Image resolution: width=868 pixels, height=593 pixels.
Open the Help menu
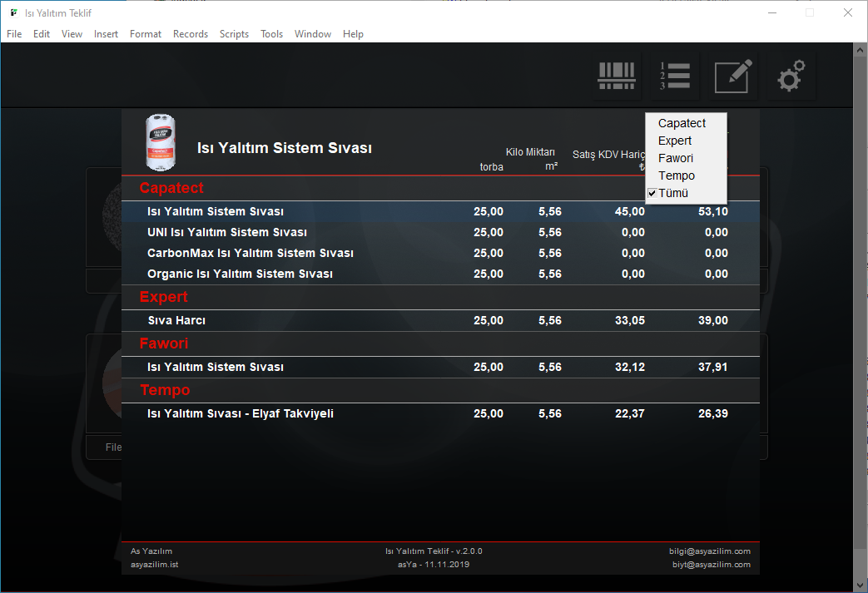coord(353,34)
